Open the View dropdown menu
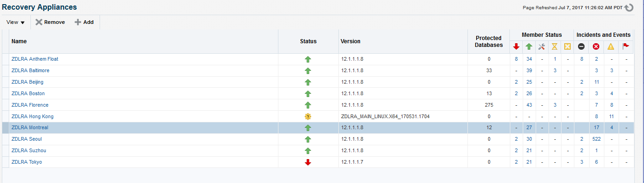Screen dimensions: 644x183 pos(16,22)
